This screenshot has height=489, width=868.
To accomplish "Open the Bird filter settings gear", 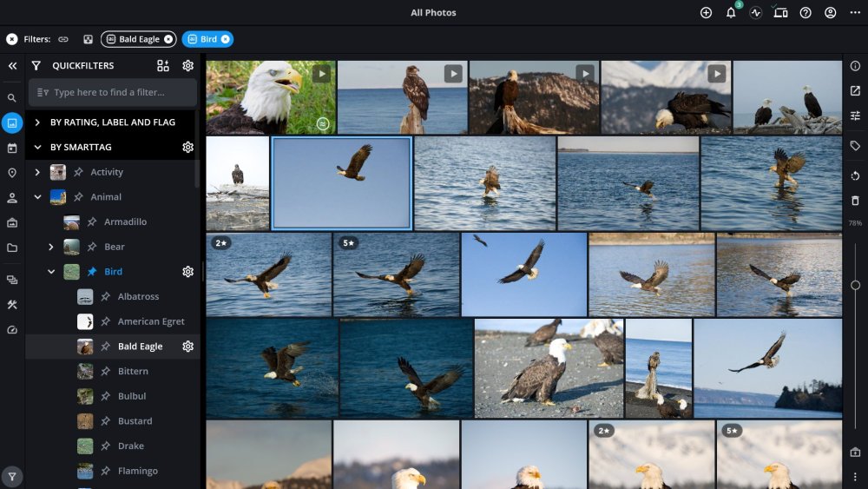I will coord(188,272).
